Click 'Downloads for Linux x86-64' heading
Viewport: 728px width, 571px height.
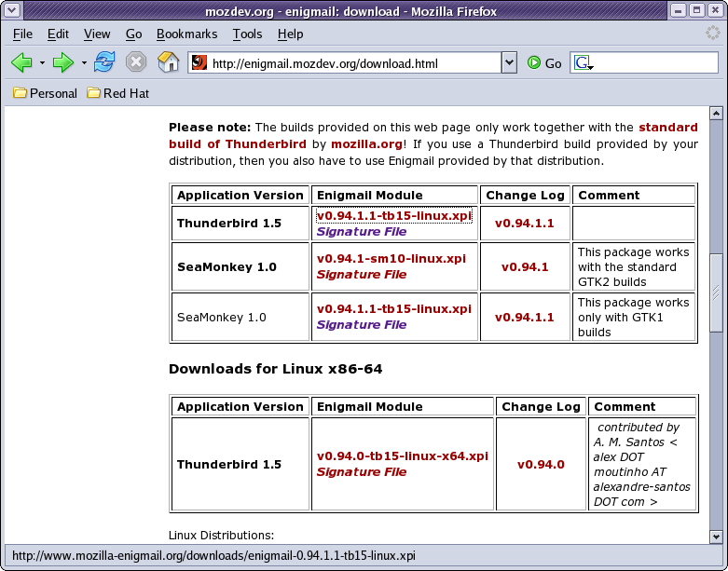275,369
